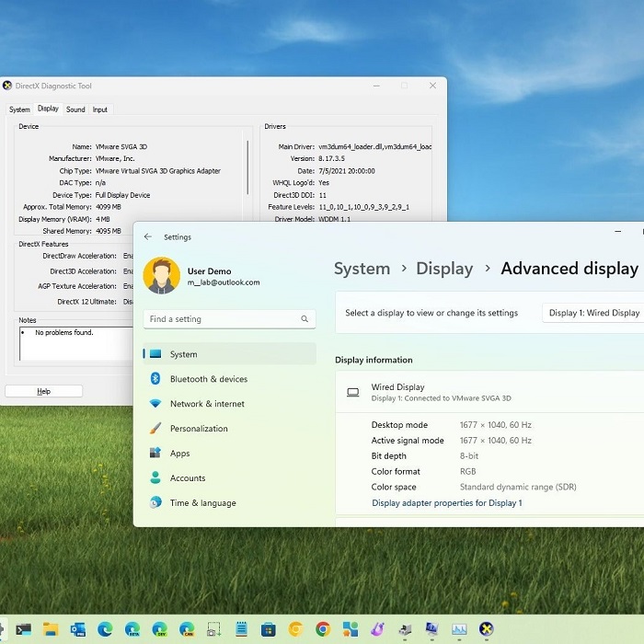Image resolution: width=644 pixels, height=644 pixels.
Task: Open Time & language settings
Action: (x=202, y=503)
